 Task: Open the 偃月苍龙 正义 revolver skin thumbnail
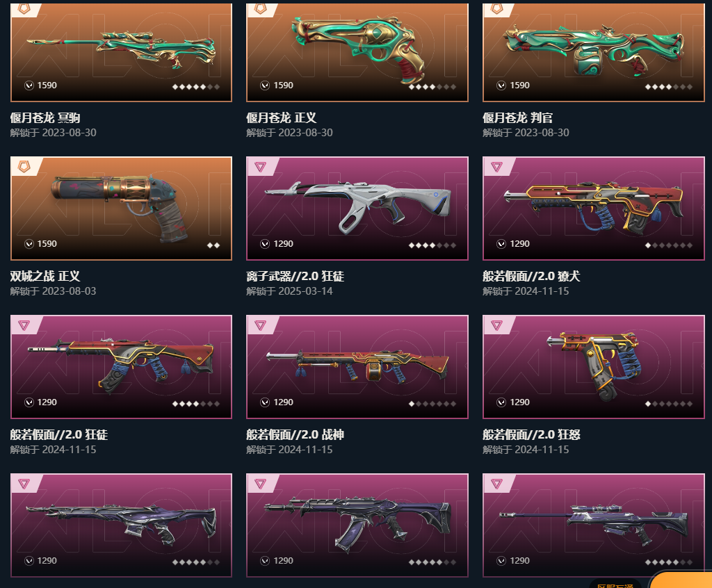[357, 52]
